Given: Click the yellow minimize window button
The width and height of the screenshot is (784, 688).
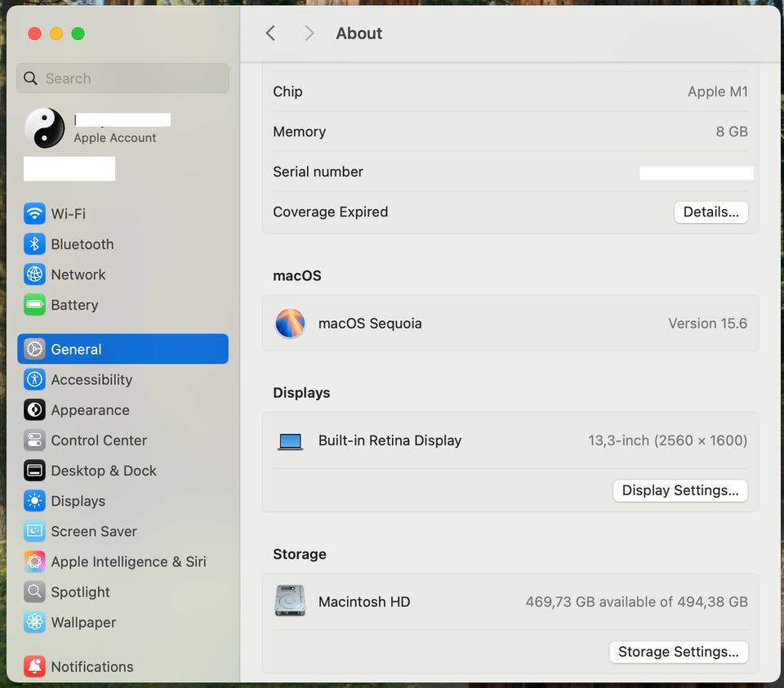Looking at the screenshot, I should (x=56, y=34).
